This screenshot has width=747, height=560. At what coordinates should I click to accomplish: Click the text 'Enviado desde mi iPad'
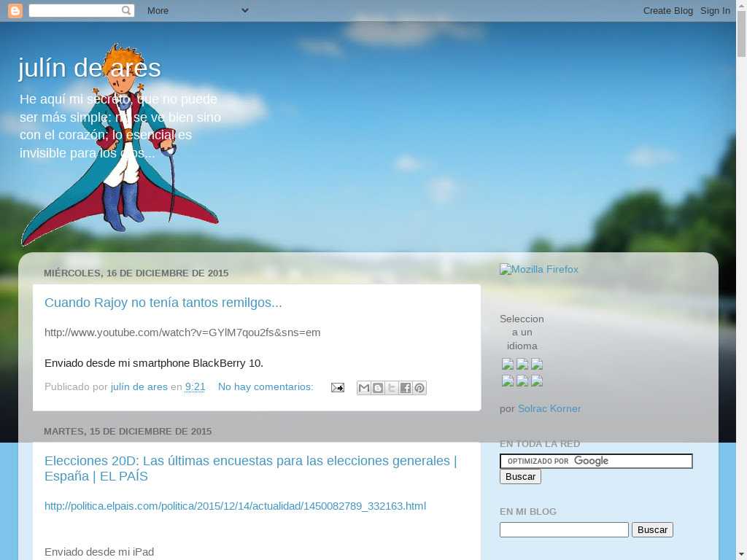point(99,551)
